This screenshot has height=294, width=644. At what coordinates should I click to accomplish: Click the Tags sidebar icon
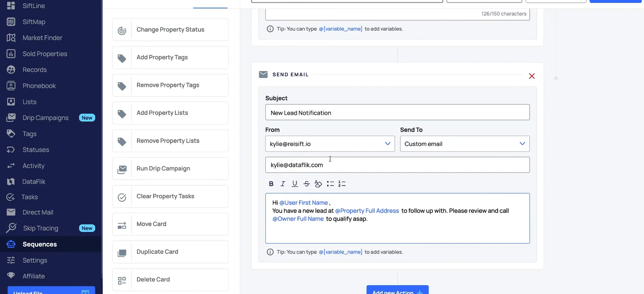click(x=11, y=134)
